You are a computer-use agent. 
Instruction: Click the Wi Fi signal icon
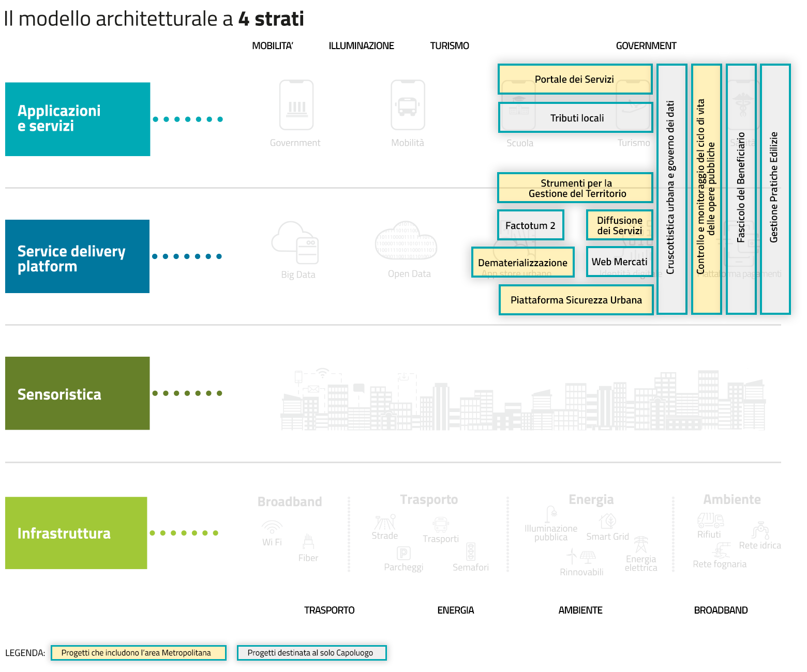pyautogui.click(x=272, y=527)
